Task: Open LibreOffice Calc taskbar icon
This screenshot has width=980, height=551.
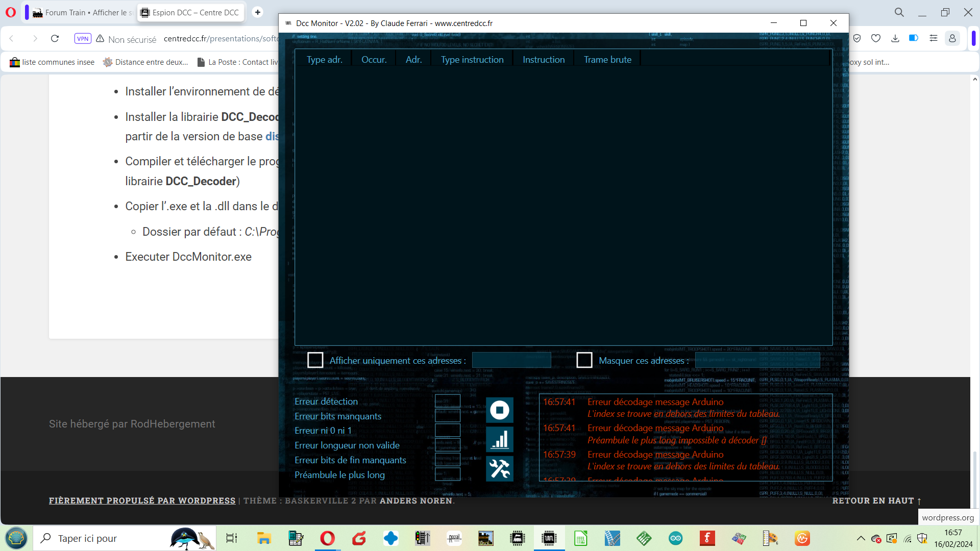Action: 581,538
